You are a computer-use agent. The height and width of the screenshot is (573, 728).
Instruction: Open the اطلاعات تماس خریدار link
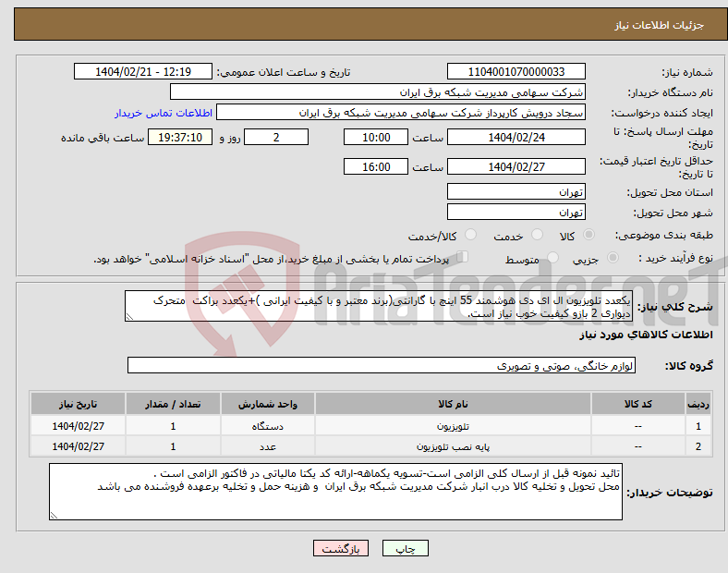(164, 113)
